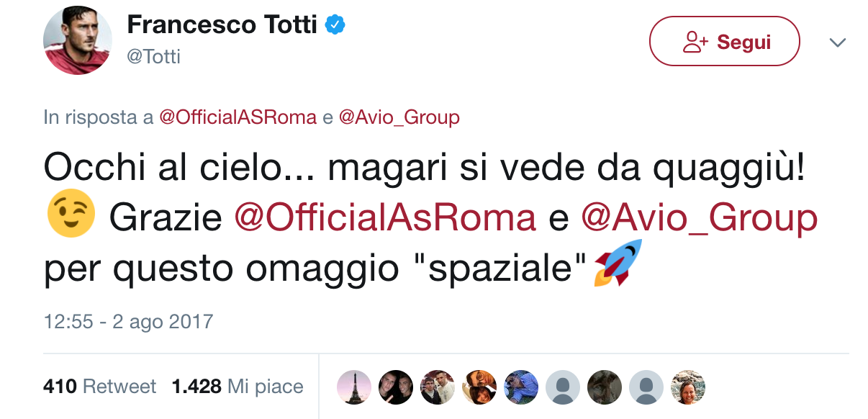Click the blue verified badge
This screenshot has width=868, height=419.
(335, 25)
